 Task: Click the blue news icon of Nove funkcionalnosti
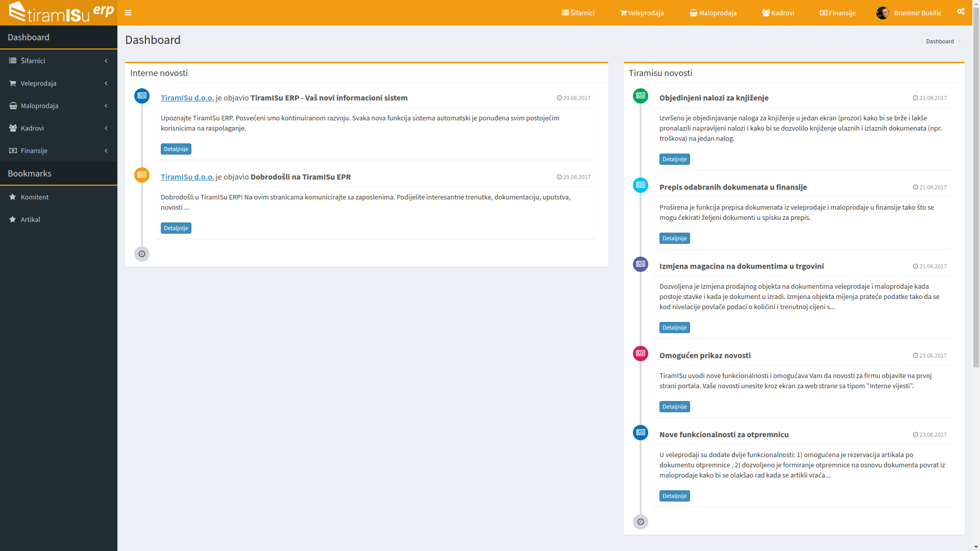pos(641,433)
